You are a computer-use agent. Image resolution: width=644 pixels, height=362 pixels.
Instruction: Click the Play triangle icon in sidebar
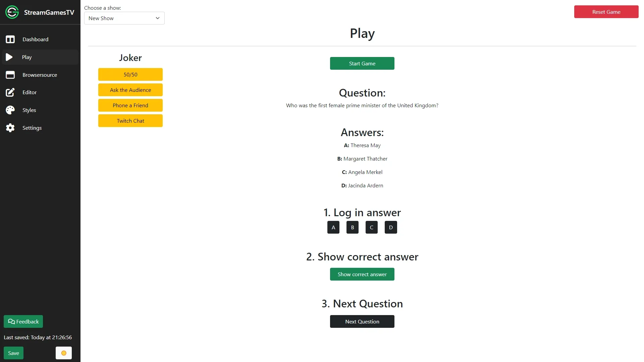point(9,57)
